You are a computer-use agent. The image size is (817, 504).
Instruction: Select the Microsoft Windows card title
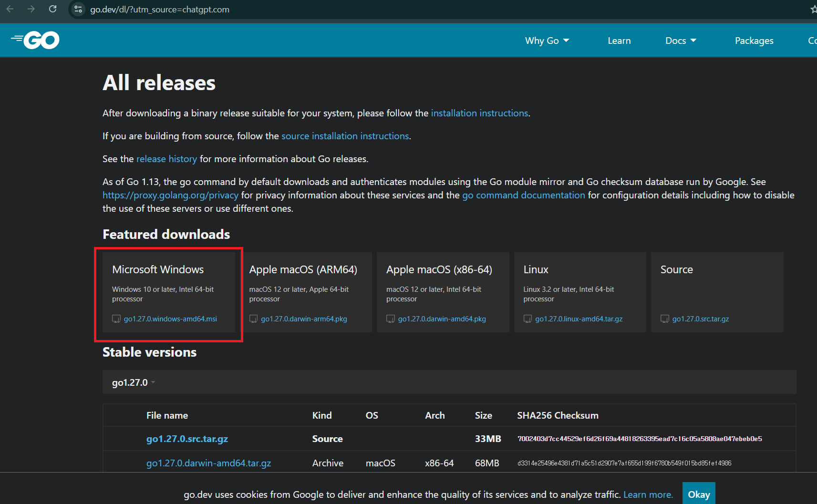[x=158, y=269]
